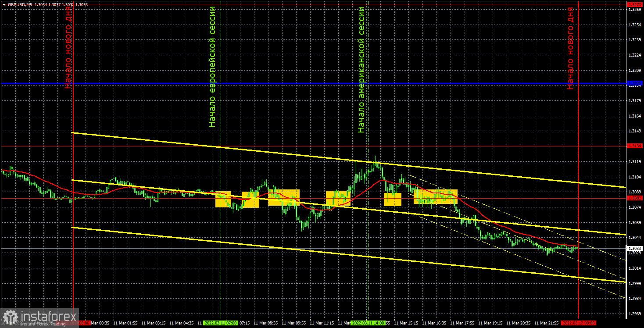
Task: Select the red 1.3134 price level tag
Action: tap(635, 146)
